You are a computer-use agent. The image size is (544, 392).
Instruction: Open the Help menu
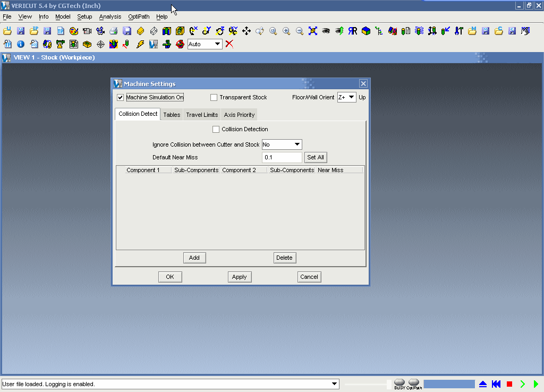tap(161, 16)
